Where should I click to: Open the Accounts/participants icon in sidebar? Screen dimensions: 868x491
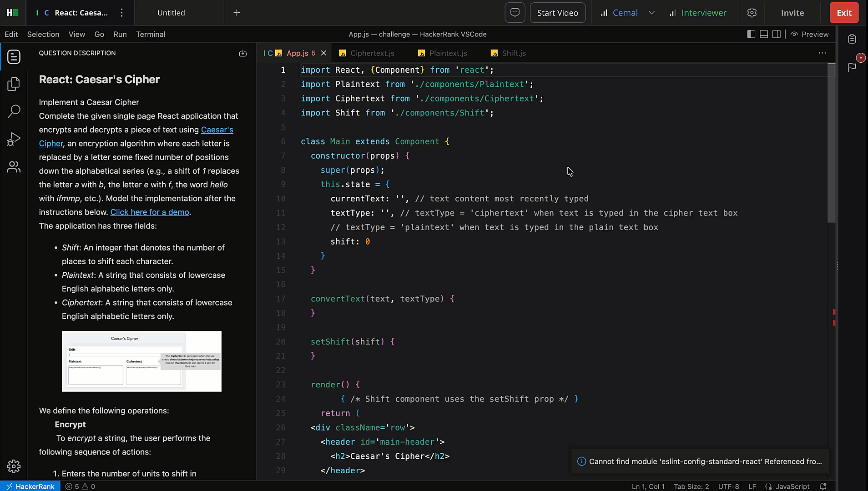(14, 167)
